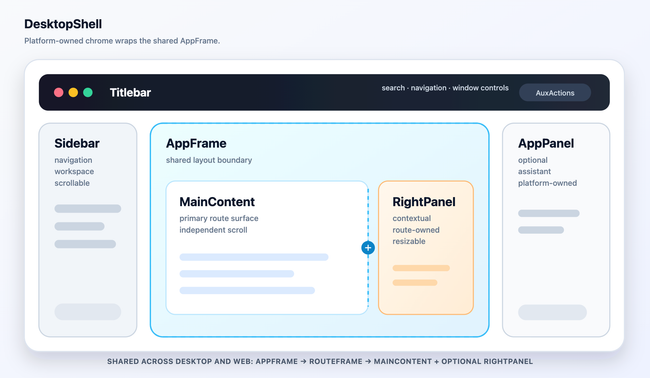
Task: Click the Sidebar heading
Action: 77,143
